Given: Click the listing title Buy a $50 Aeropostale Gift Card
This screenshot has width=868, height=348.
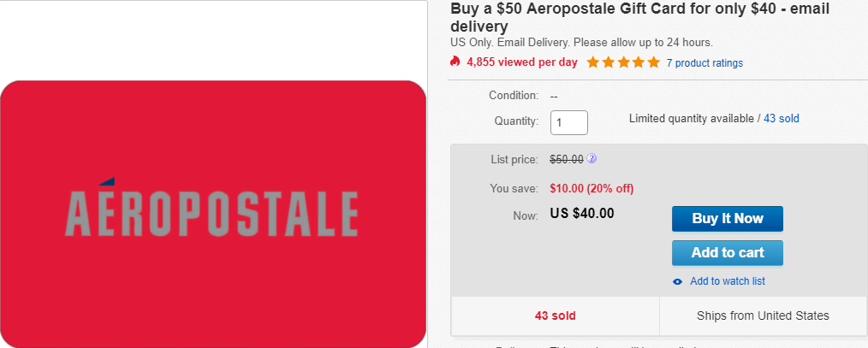Looking at the screenshot, I should (x=640, y=17).
